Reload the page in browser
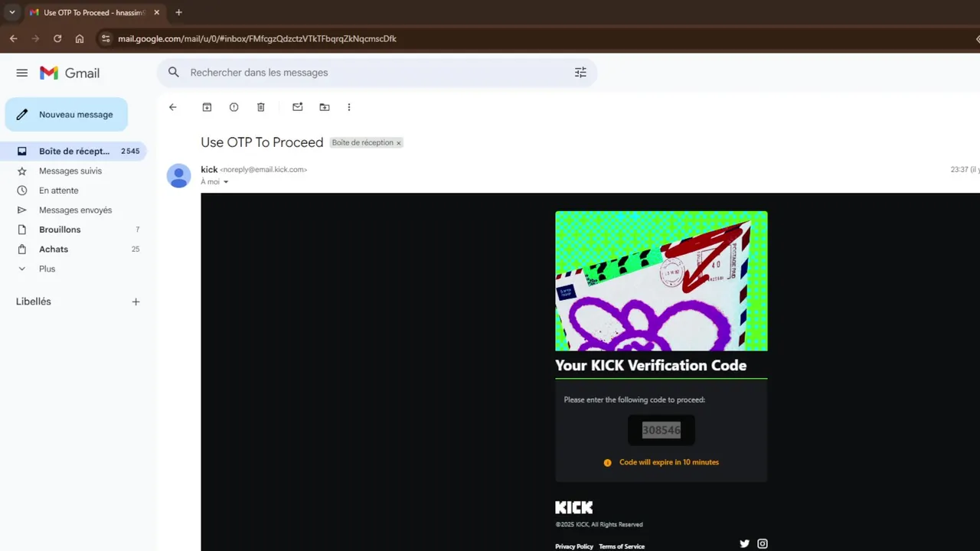This screenshot has height=551, width=980. click(57, 38)
